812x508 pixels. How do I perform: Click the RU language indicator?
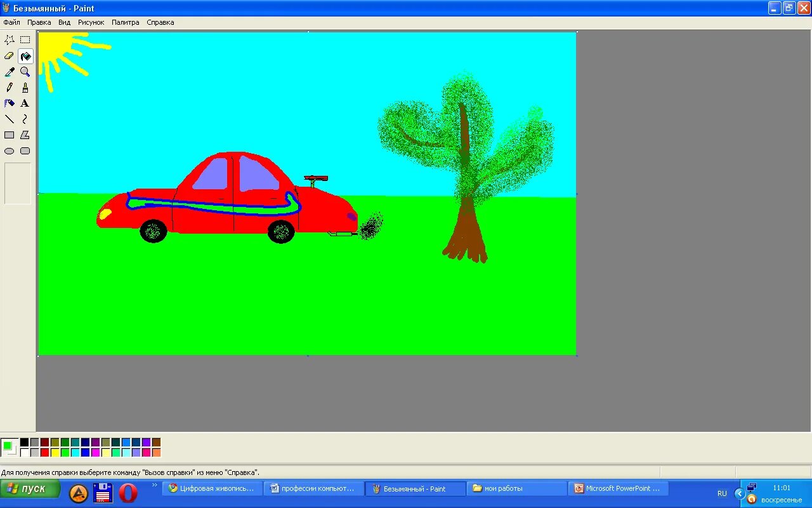[722, 493]
